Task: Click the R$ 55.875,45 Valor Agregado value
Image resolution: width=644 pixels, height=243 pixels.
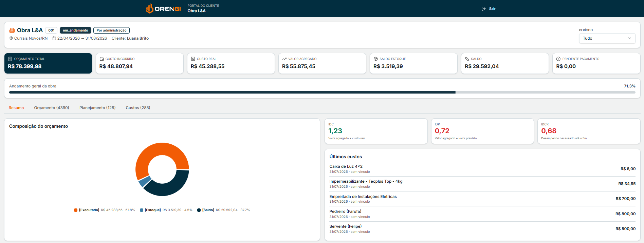Action: [x=299, y=66]
